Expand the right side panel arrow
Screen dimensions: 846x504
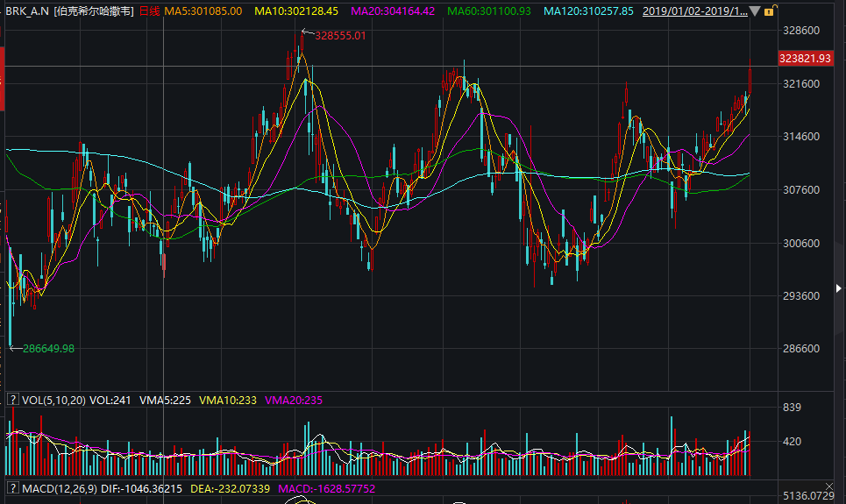[839, 288]
